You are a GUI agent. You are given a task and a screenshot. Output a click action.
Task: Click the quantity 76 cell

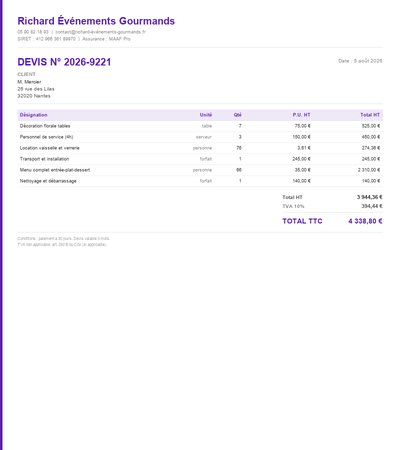pos(239,148)
